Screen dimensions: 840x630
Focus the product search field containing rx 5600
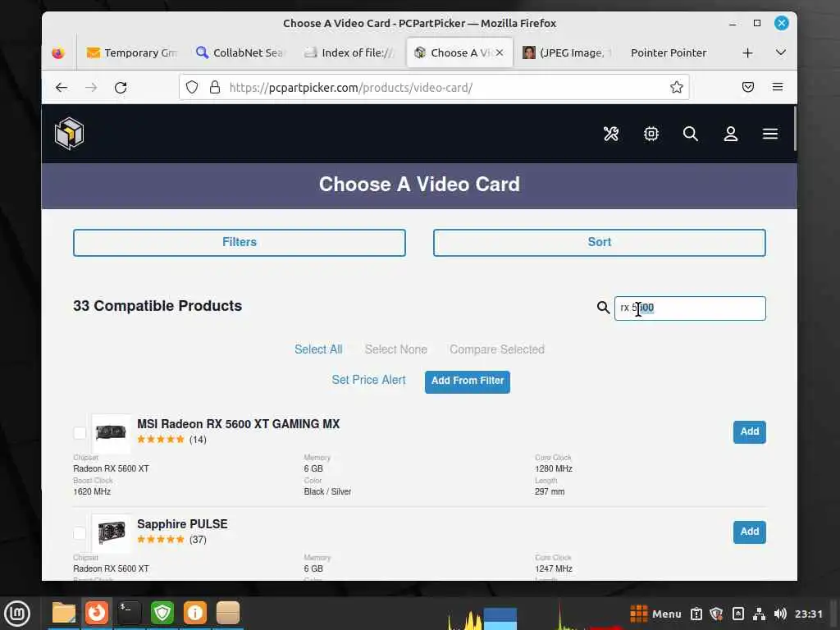(690, 308)
